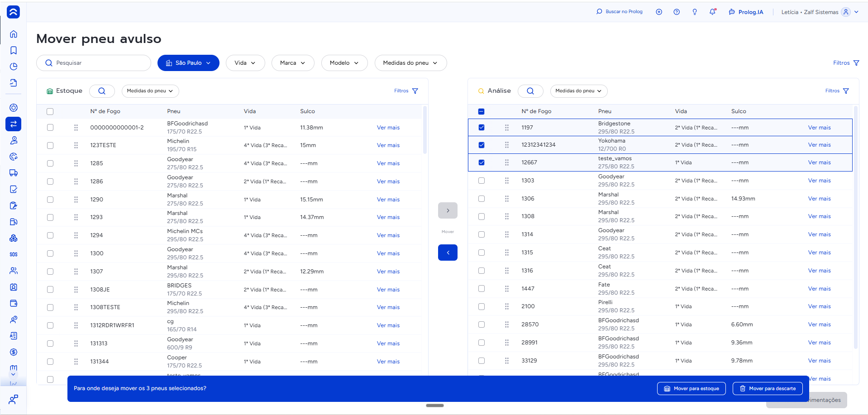Open the people group sidebar icon
Viewport: 868px width, 415px height.
(x=14, y=271)
